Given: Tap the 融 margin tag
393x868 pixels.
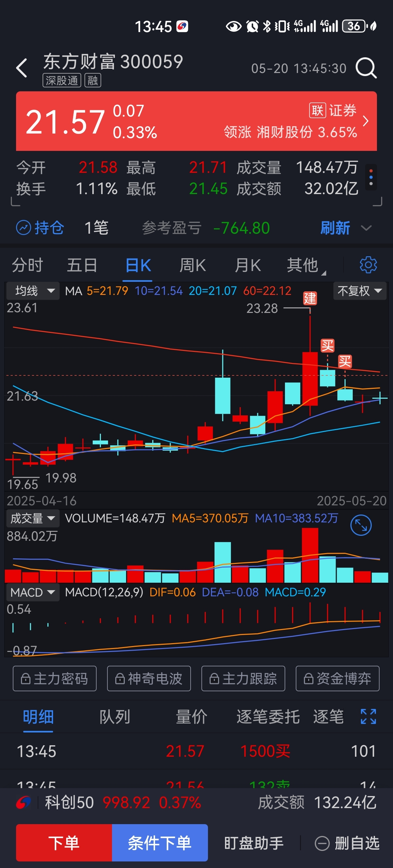Looking at the screenshot, I should pos(92,81).
